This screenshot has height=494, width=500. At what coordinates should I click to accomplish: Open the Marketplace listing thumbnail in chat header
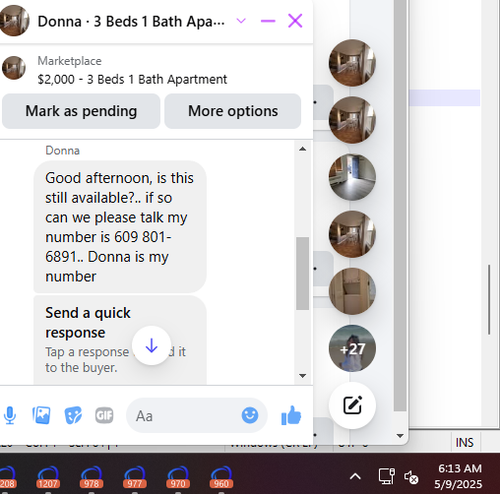click(14, 68)
